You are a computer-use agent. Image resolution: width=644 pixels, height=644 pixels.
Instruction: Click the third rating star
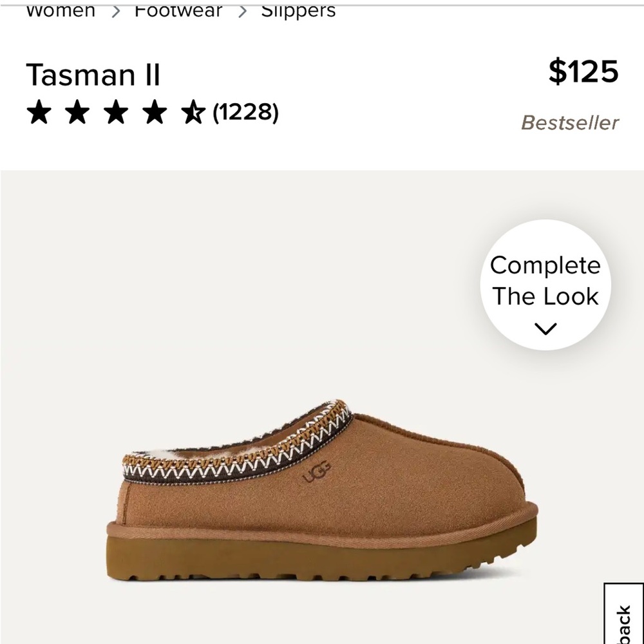pos(115,113)
